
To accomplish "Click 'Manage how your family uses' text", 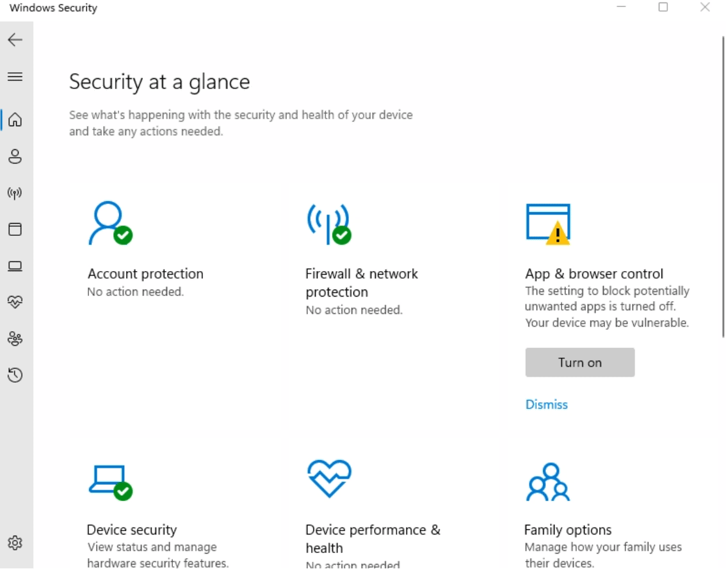I will coord(603,547).
